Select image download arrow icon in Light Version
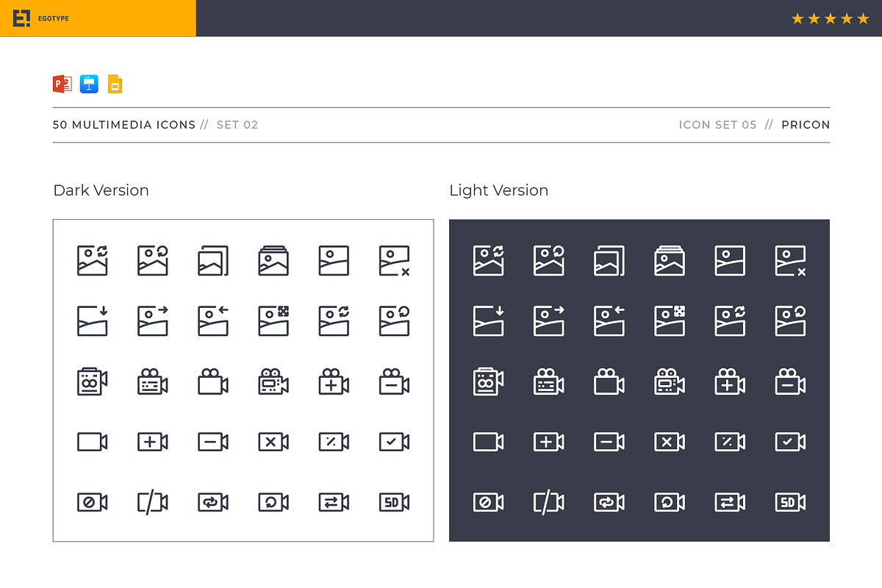This screenshot has width=882, height=588. tap(489, 321)
